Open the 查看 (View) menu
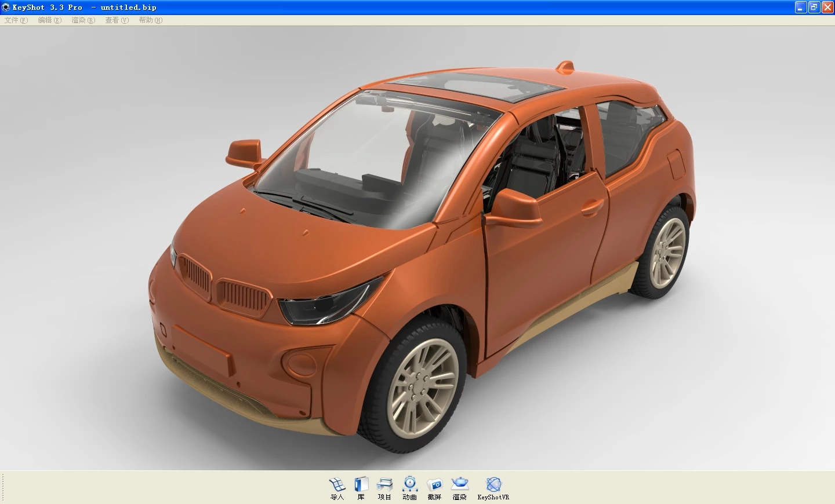Viewport: 835px width, 504px height. (x=117, y=20)
